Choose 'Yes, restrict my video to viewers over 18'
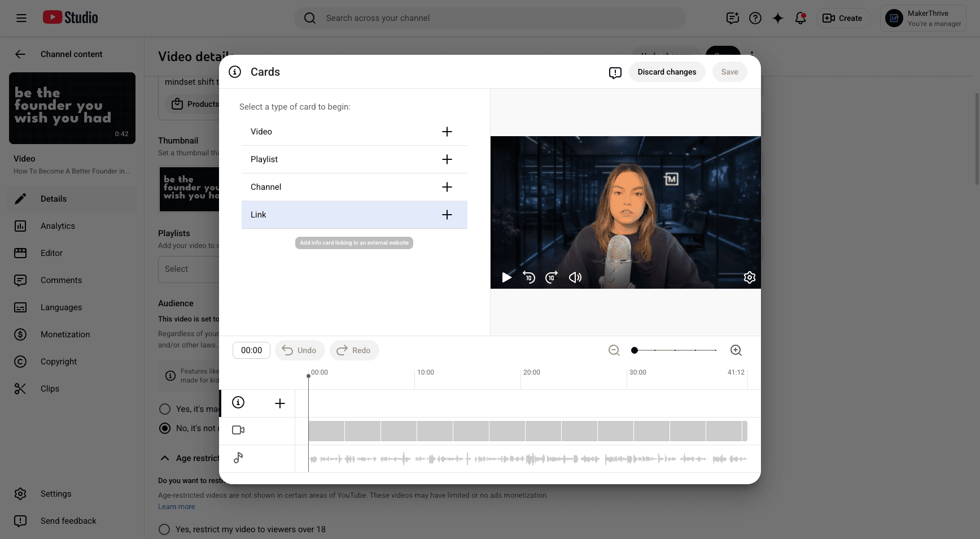 click(164, 529)
